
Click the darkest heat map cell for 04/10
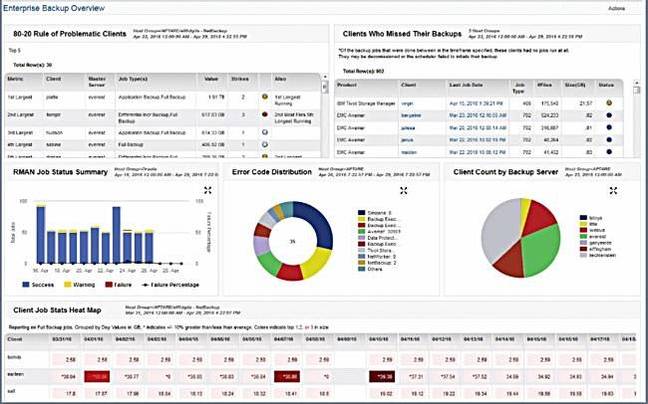[x=382, y=376]
